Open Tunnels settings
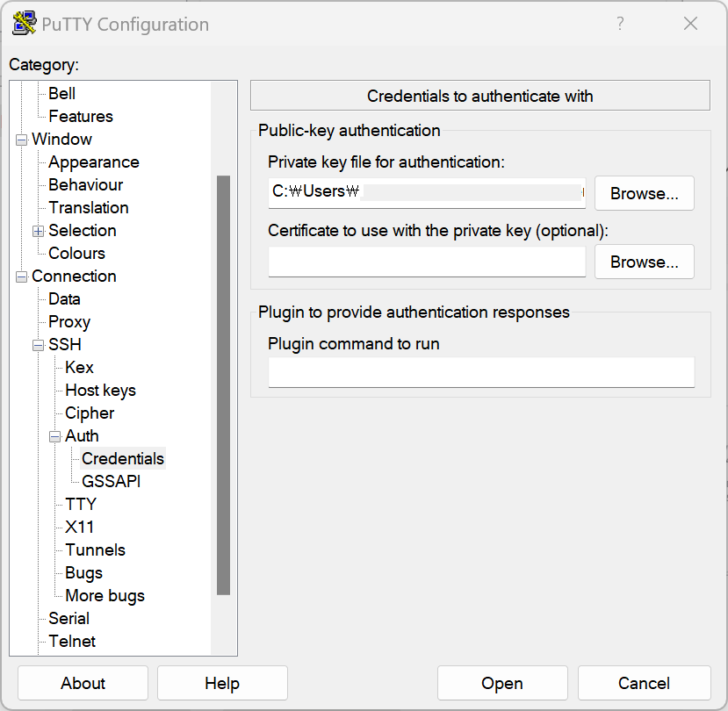The image size is (728, 711). click(x=95, y=549)
